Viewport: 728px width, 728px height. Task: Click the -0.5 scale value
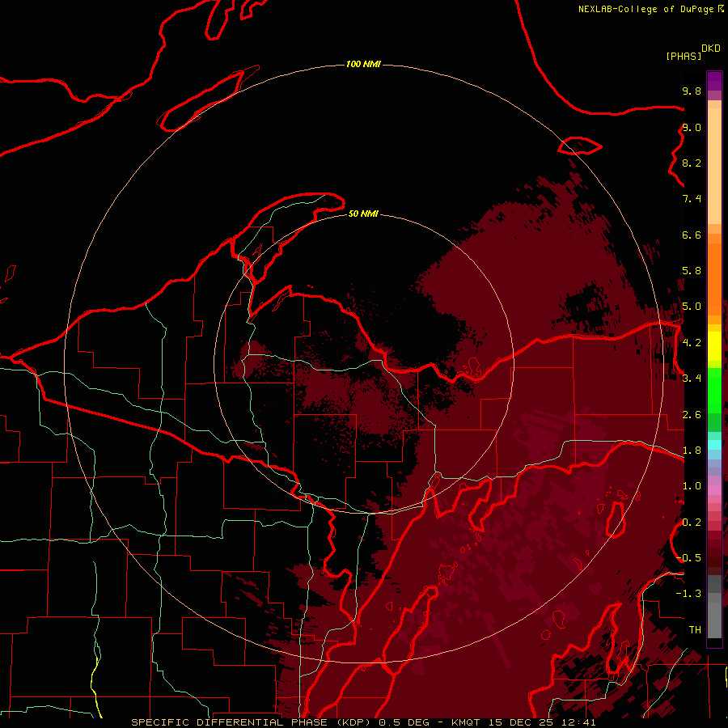tap(688, 558)
